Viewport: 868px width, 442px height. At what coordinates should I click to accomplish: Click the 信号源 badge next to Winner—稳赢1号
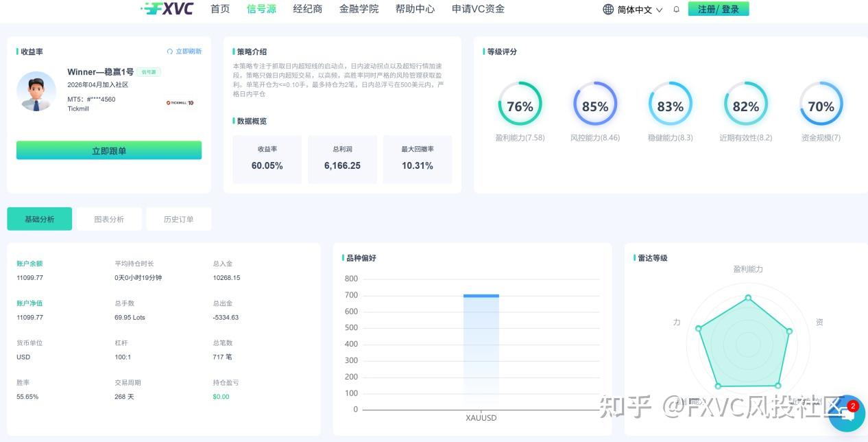click(x=150, y=71)
